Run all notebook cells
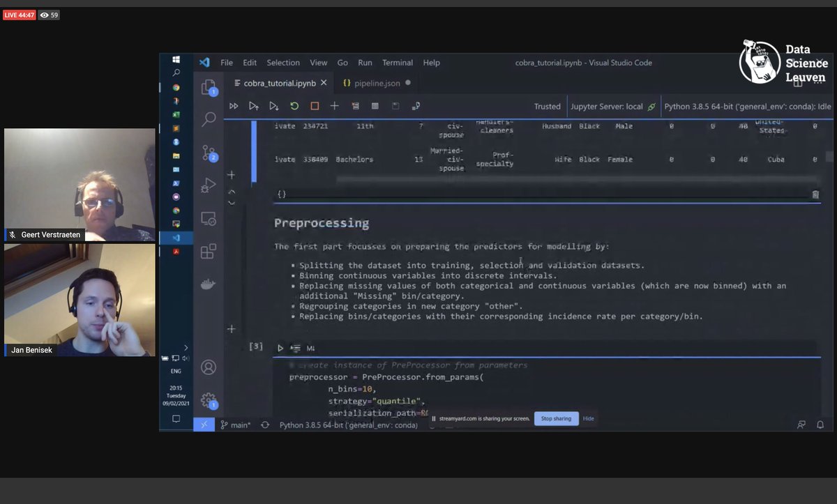This screenshot has height=504, width=837. [x=234, y=106]
